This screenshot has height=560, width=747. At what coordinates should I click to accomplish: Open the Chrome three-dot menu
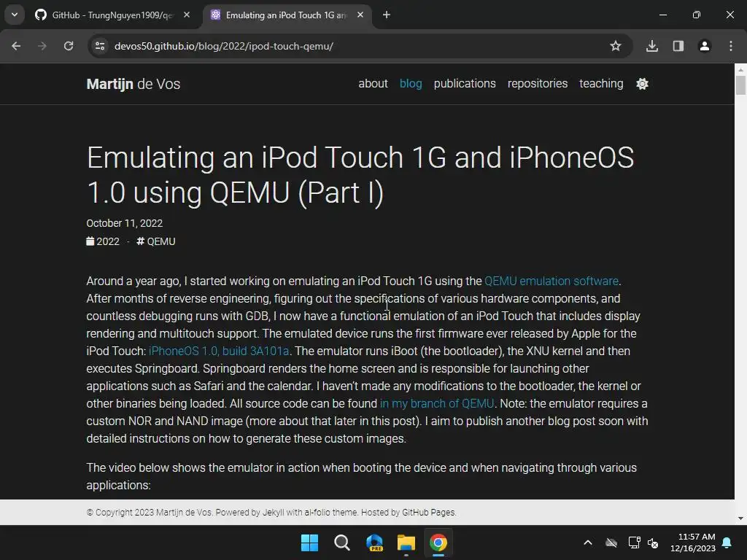[x=731, y=46]
